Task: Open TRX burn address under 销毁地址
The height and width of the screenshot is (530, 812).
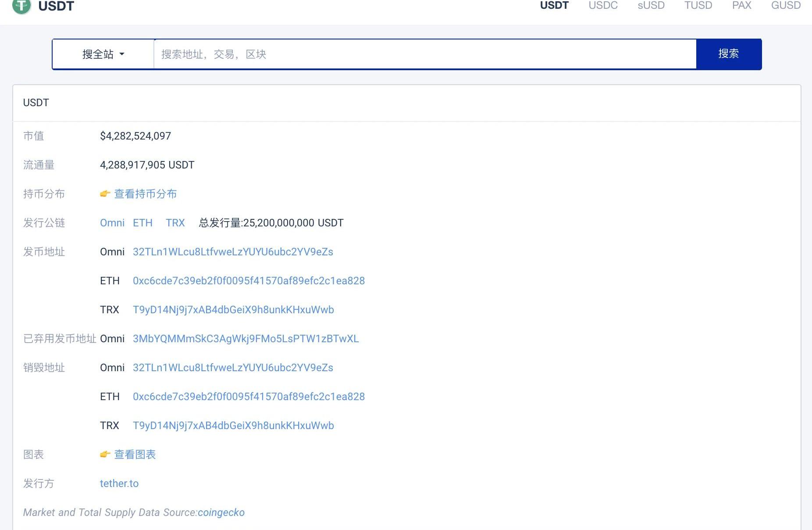Action: pyautogui.click(x=233, y=426)
